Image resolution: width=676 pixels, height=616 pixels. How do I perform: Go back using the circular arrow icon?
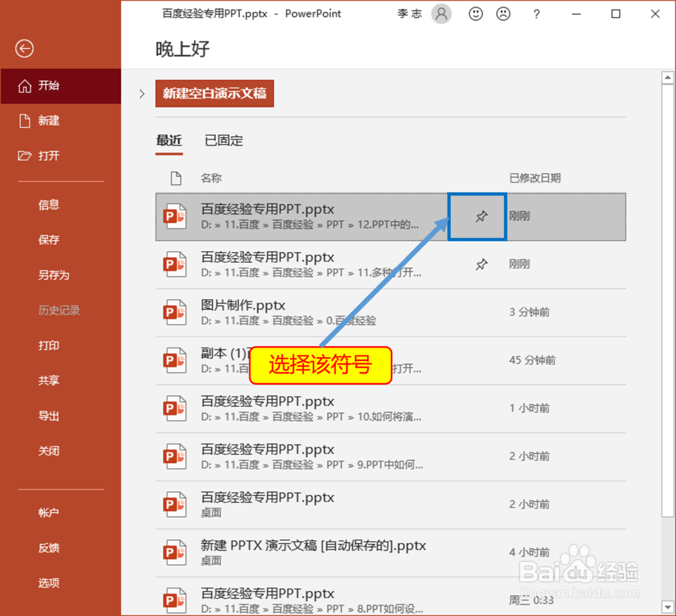[24, 49]
